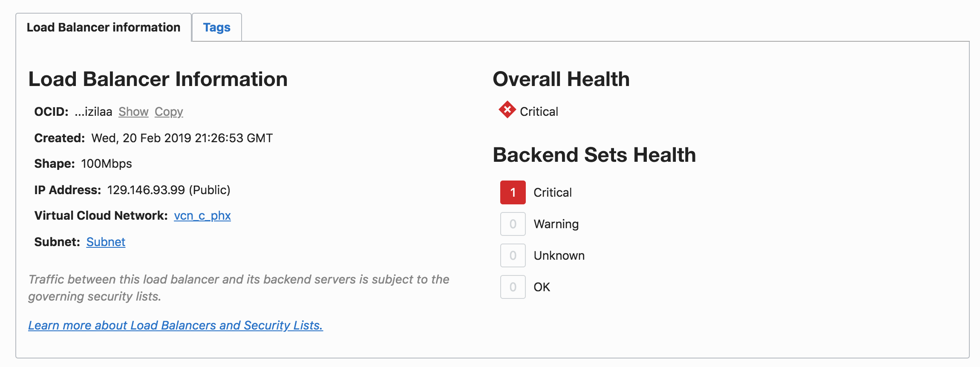Learn more about Load Balancers and Security Lists
The height and width of the screenshot is (367, 980).
[x=176, y=325]
